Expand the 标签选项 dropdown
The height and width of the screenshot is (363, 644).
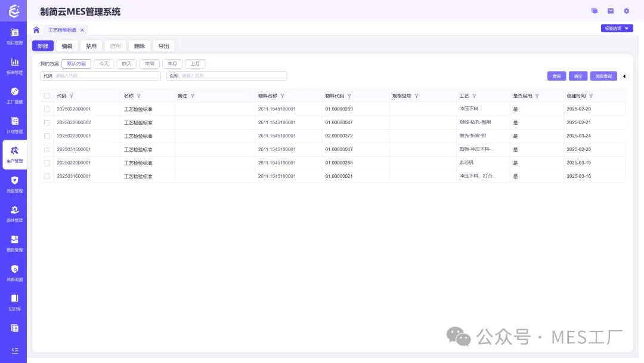tap(617, 28)
